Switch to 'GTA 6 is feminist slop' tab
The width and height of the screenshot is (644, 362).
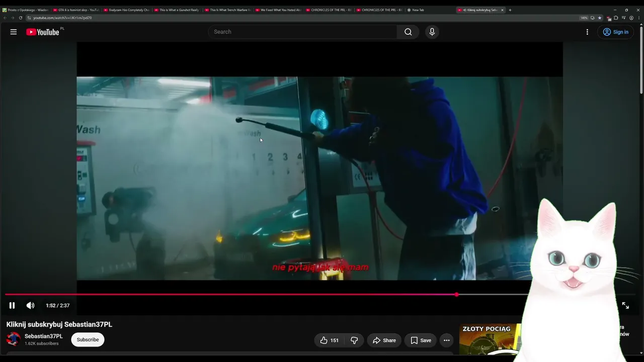click(x=76, y=10)
